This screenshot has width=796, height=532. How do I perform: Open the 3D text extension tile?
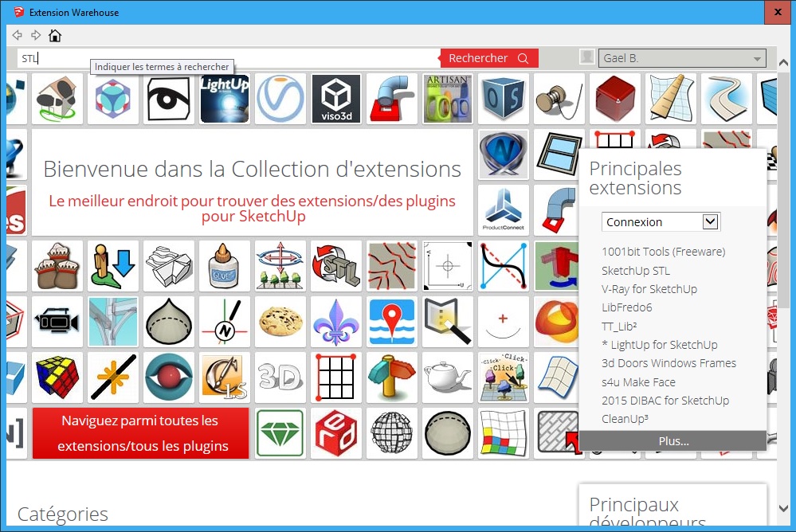pos(280,377)
